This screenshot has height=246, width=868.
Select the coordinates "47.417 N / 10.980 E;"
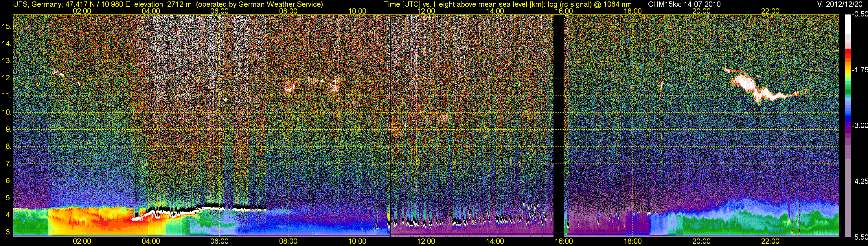coord(98,4)
